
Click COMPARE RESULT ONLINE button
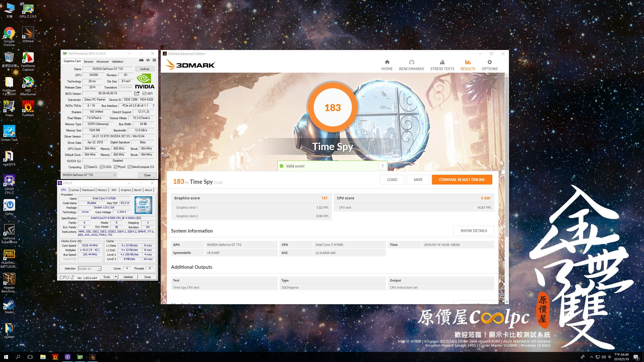pos(462,179)
